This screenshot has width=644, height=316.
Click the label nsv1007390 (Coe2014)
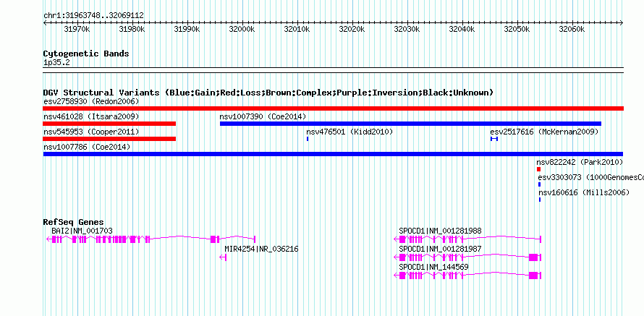click(x=263, y=116)
